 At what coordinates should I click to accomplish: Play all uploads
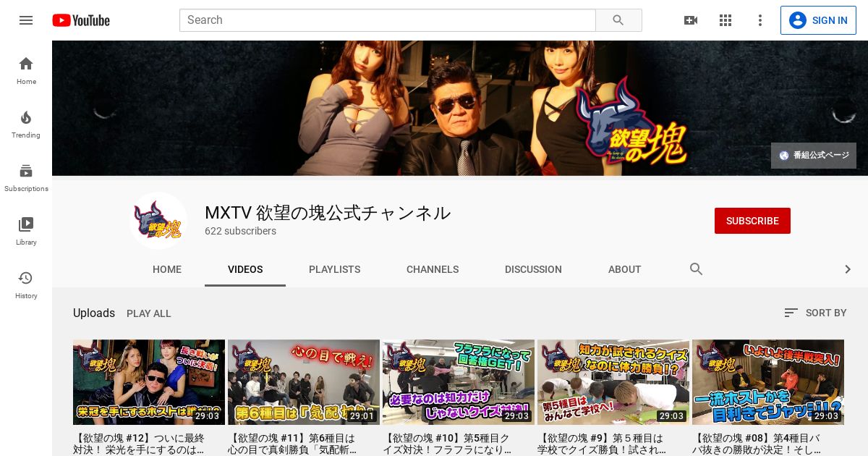[x=149, y=313]
